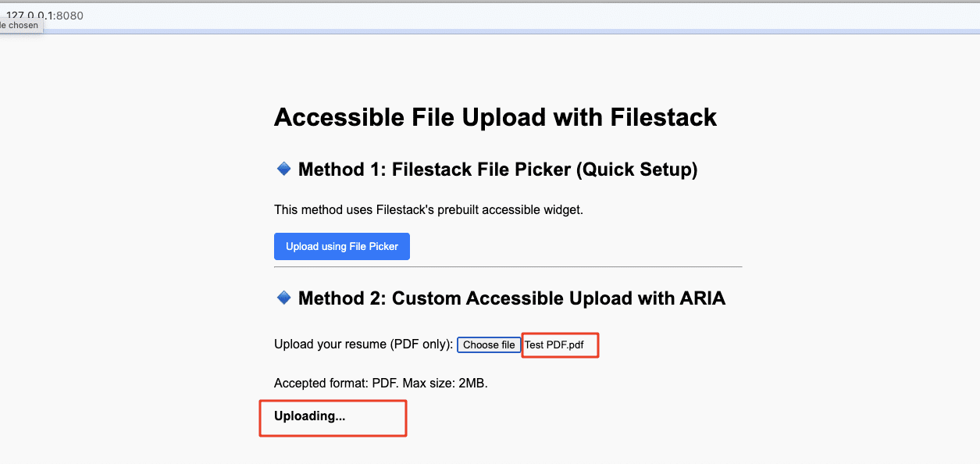Click the horizontal divider between the methods
Image resolution: width=980 pixels, height=464 pixels.
(508, 267)
